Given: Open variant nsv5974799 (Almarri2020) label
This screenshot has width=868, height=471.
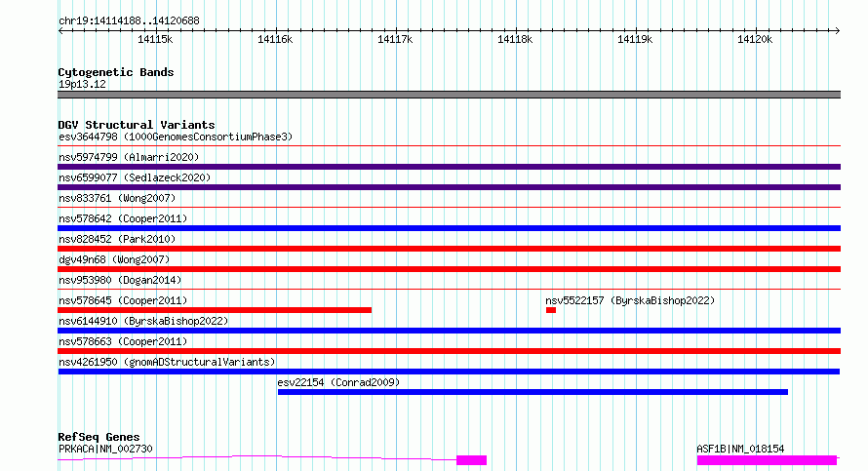Looking at the screenshot, I should tap(129, 157).
